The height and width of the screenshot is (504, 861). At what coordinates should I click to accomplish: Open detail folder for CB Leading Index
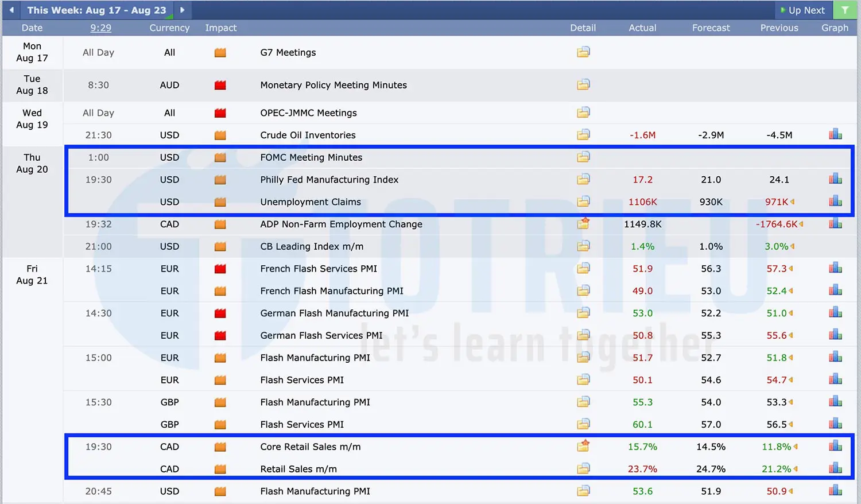583,246
